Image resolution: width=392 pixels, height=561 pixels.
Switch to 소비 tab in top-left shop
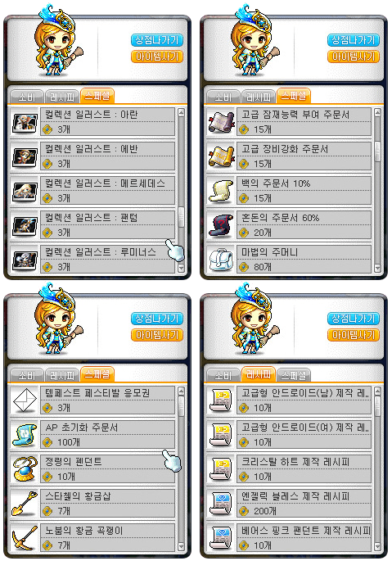27,97
